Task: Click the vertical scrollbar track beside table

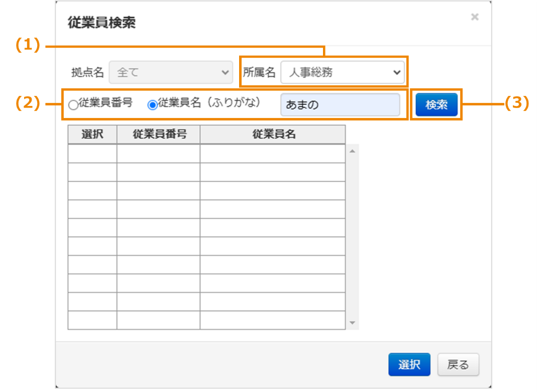Action: pyautogui.click(x=352, y=236)
